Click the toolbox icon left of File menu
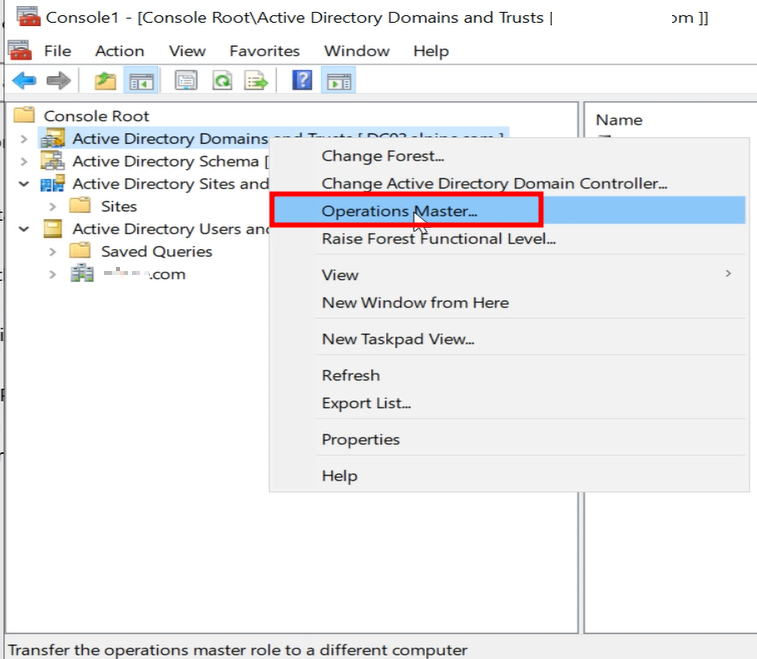757x659 pixels. pos(20,50)
